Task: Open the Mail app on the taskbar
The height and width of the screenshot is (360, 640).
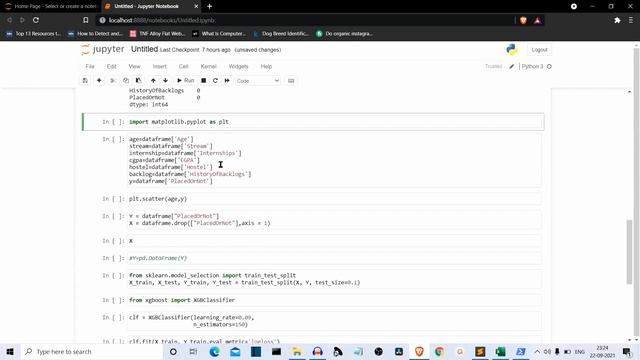Action: [235, 351]
